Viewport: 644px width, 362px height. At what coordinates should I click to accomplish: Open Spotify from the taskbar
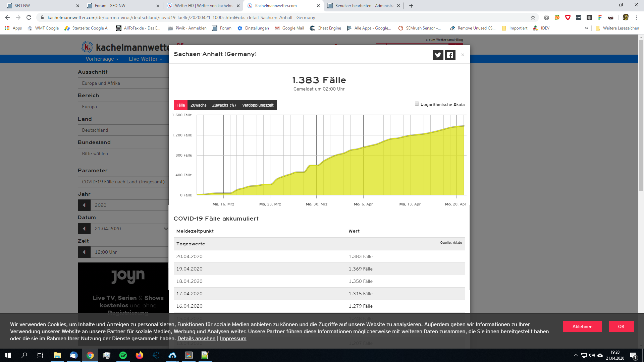(123, 355)
